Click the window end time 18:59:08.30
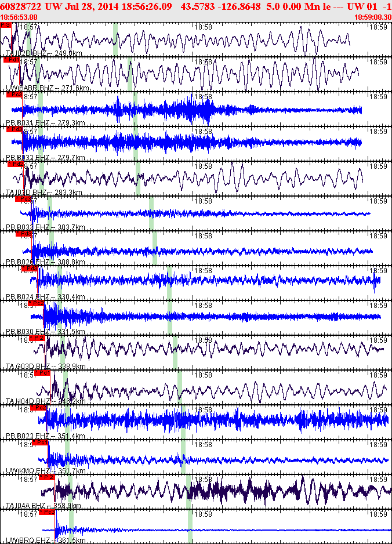 pos(373,17)
